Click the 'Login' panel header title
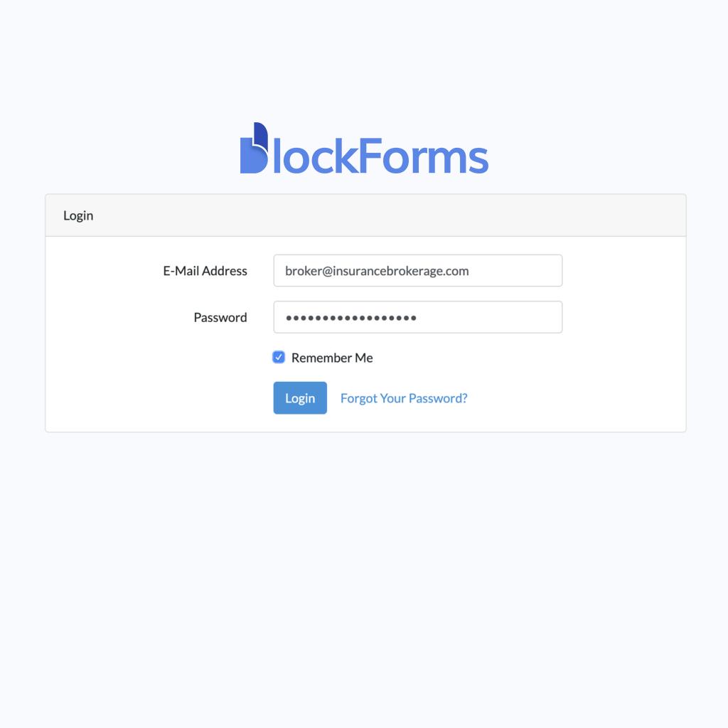Viewport: 728px width, 728px height. 78,215
